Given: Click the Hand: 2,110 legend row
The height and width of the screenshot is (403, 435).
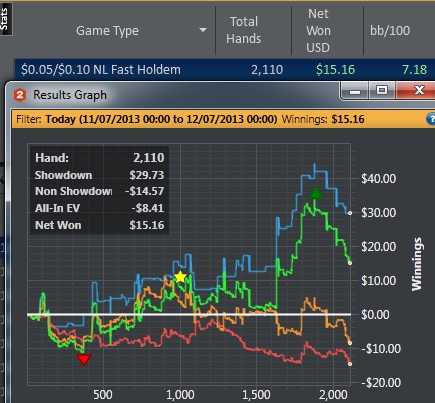Looking at the screenshot, I should 99,158.
